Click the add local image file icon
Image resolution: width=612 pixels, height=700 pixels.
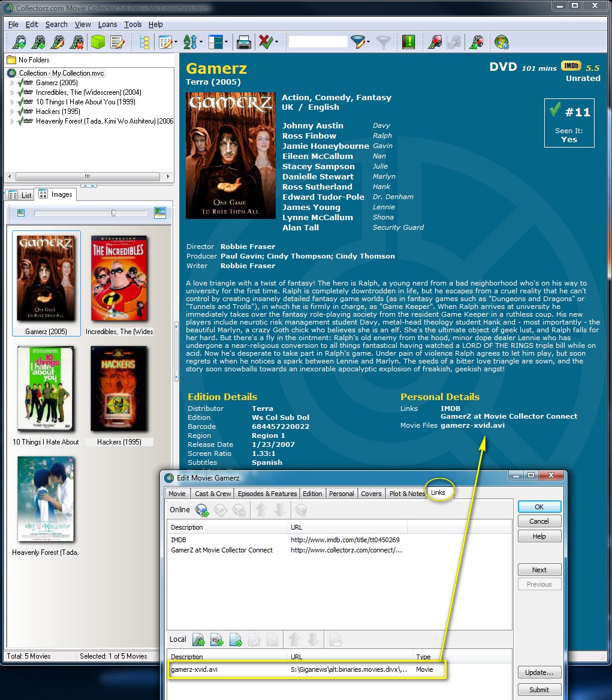(x=217, y=640)
